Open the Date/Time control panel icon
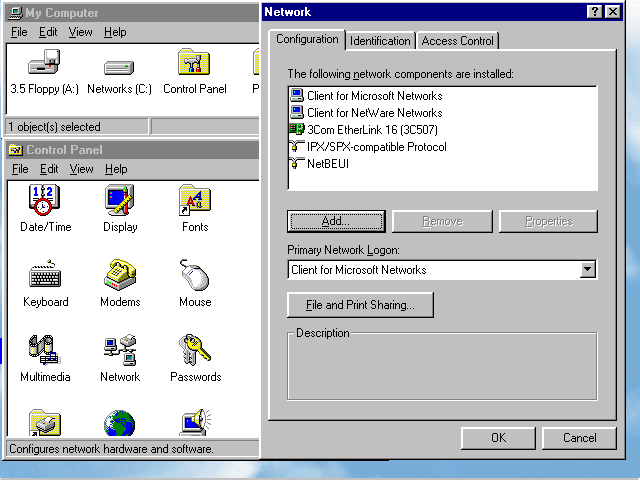 pyautogui.click(x=44, y=200)
